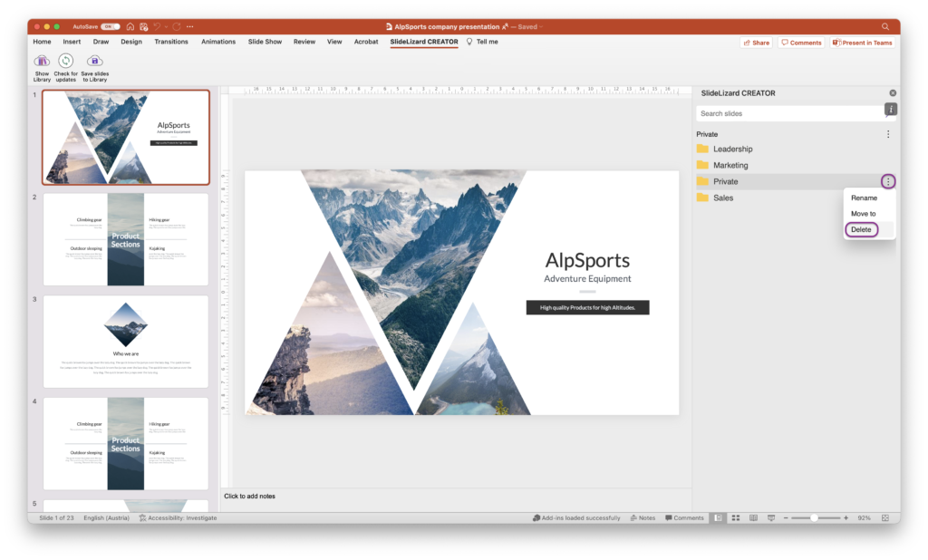This screenshot has width=928, height=560.
Task: Click the Home icon in title bar
Action: tap(130, 26)
